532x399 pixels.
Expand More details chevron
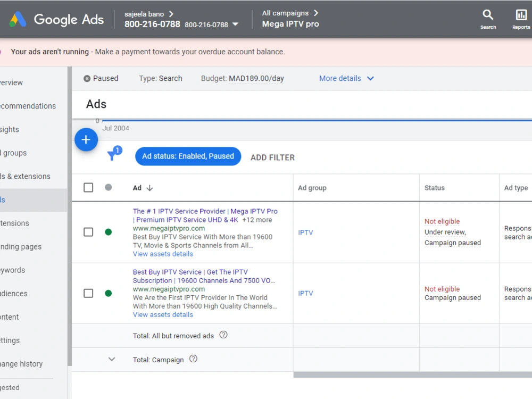(x=370, y=78)
